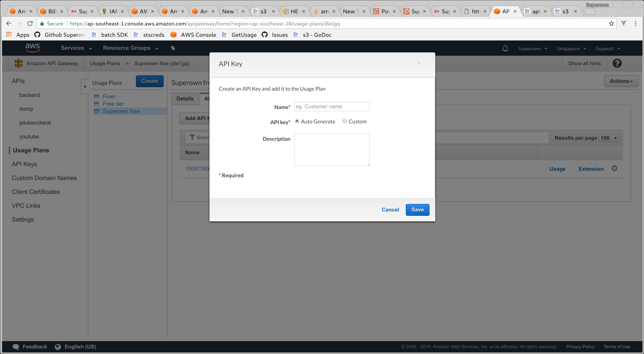Reload the page with the refresh icon
Viewport: 644px width, 354px height.
click(30, 24)
